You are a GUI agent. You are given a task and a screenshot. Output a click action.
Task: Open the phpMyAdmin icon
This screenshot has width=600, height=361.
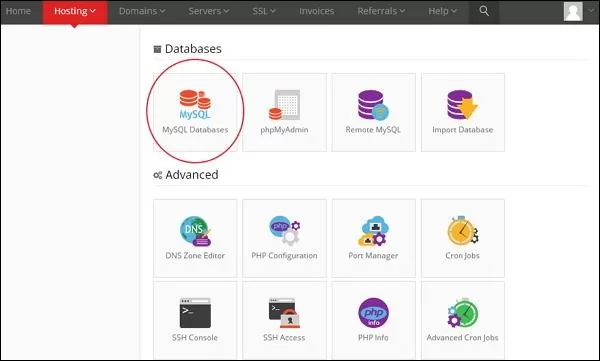coord(284,105)
